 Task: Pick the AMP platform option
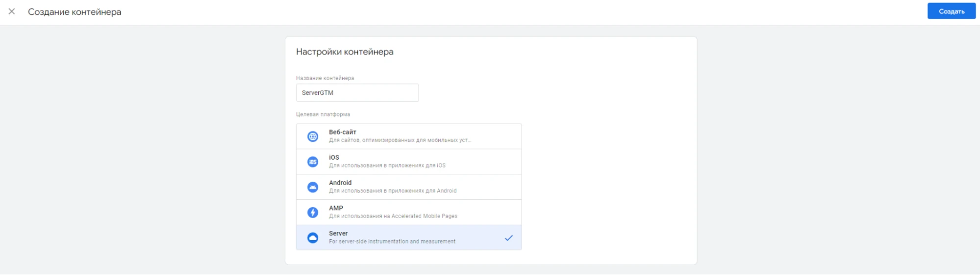pos(336,208)
